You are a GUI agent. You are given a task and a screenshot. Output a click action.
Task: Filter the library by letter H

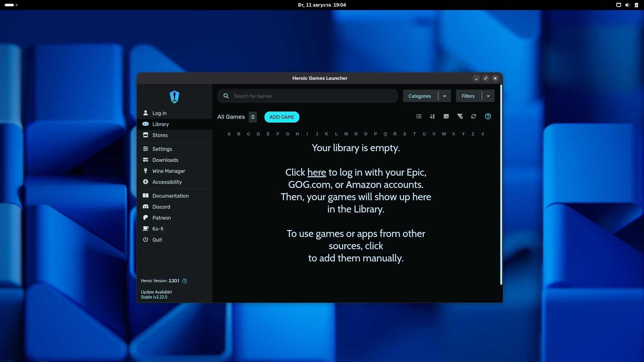coord(297,134)
